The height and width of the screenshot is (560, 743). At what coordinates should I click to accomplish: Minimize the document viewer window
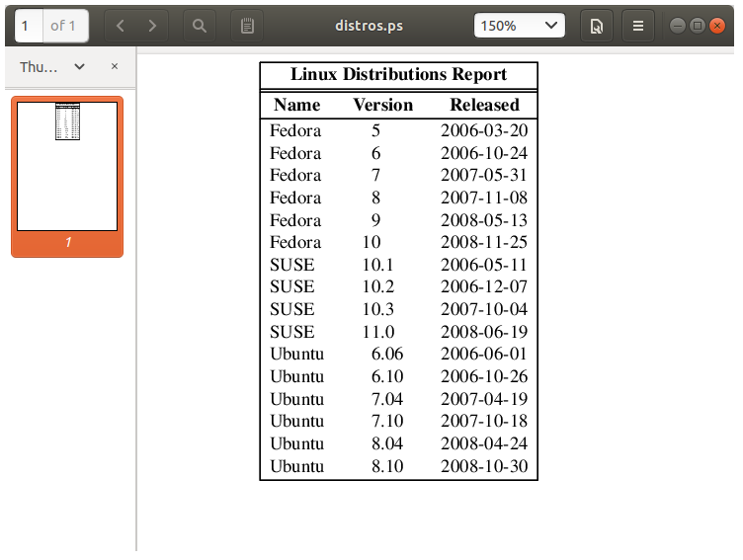pos(678,26)
